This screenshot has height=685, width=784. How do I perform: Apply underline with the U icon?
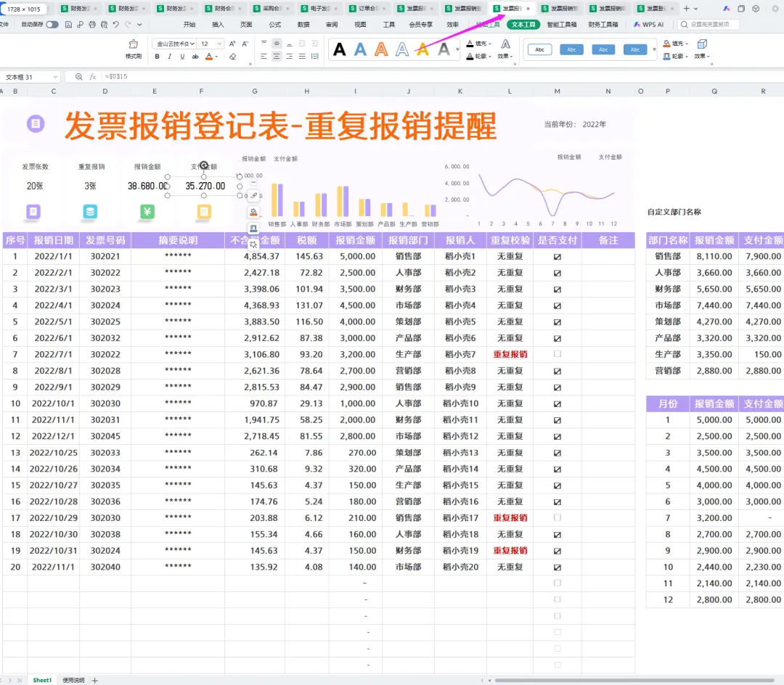point(182,57)
